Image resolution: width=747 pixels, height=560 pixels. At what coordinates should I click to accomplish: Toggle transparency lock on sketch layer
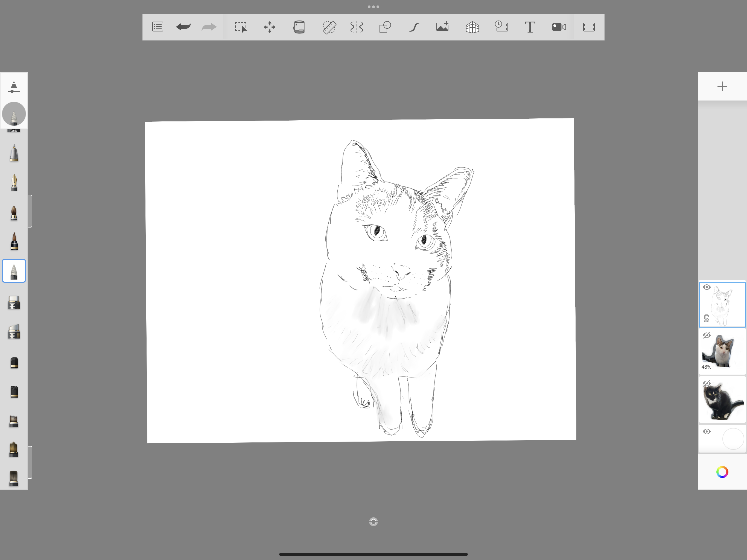(707, 318)
